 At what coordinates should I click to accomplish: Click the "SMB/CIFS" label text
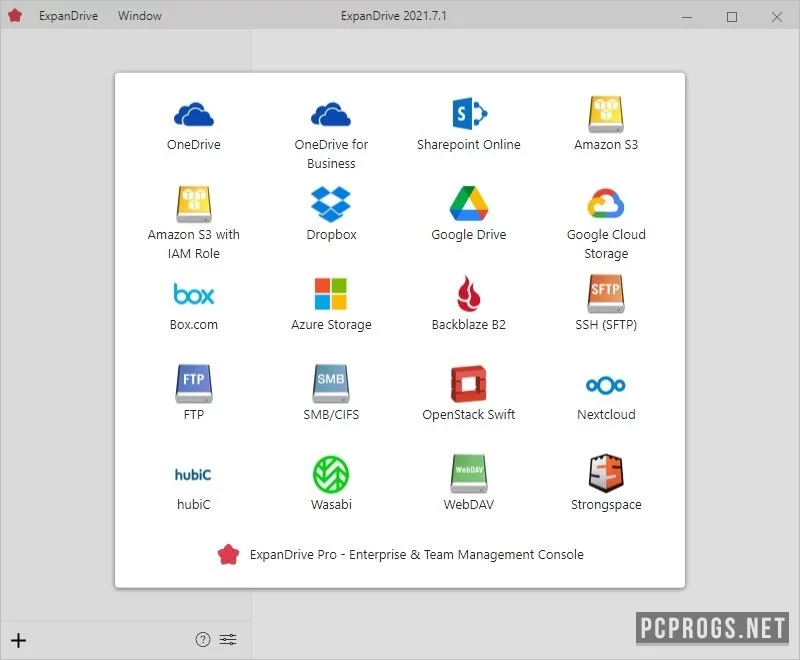click(331, 414)
